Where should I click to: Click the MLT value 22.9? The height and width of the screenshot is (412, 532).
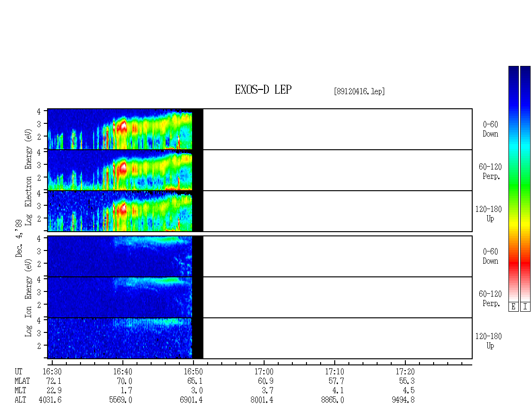pyautogui.click(x=54, y=391)
